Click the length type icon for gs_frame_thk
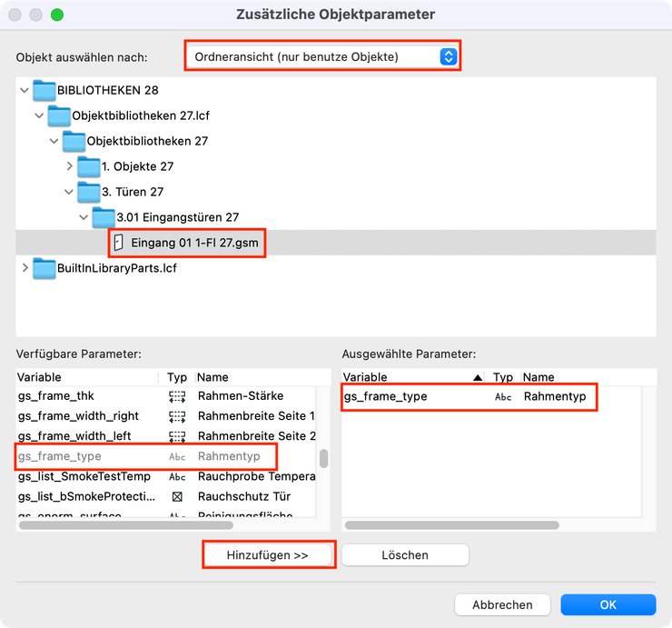 [x=177, y=396]
